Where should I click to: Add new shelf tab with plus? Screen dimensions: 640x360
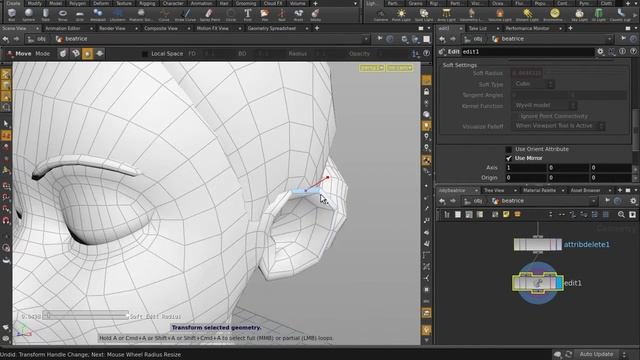tap(315, 3)
